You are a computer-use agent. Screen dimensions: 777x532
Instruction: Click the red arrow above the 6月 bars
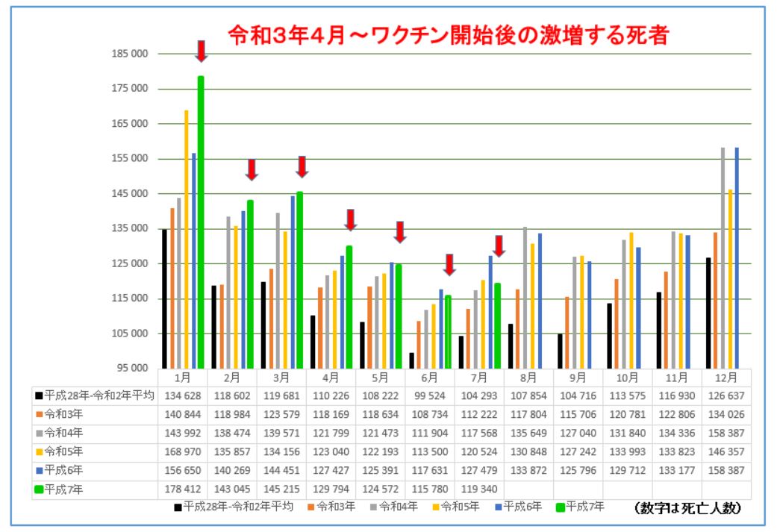click(449, 264)
